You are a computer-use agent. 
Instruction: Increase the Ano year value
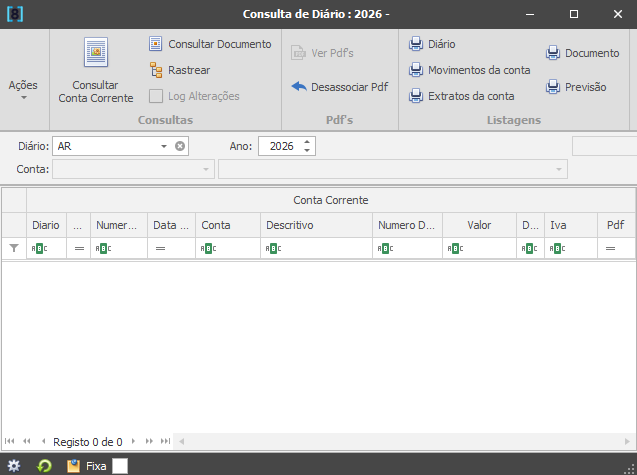coord(307,142)
